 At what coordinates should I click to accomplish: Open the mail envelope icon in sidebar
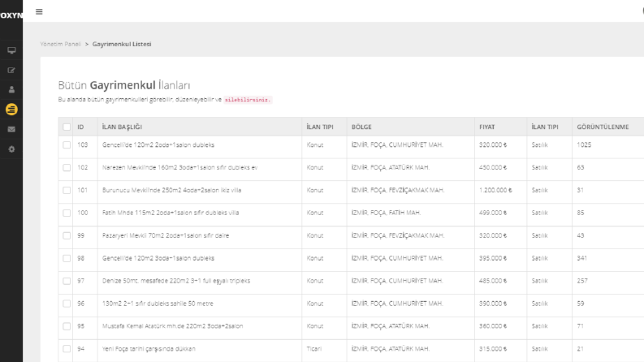point(11,129)
